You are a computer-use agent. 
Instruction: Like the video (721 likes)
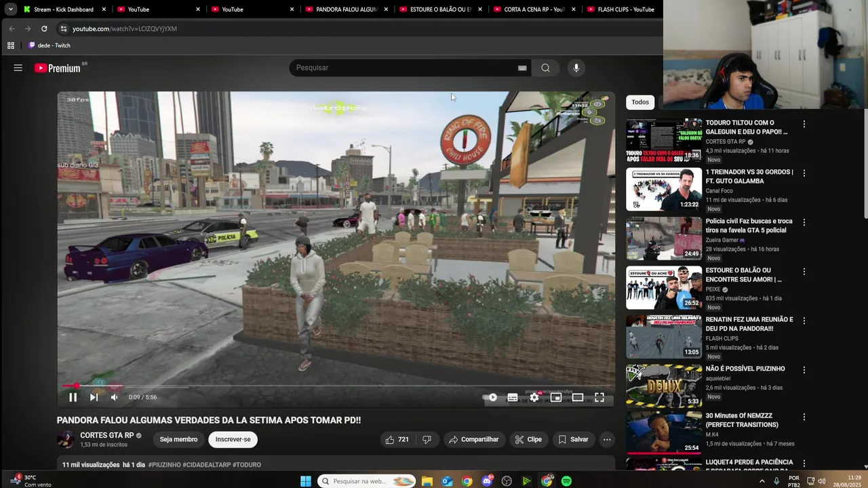[x=397, y=439]
